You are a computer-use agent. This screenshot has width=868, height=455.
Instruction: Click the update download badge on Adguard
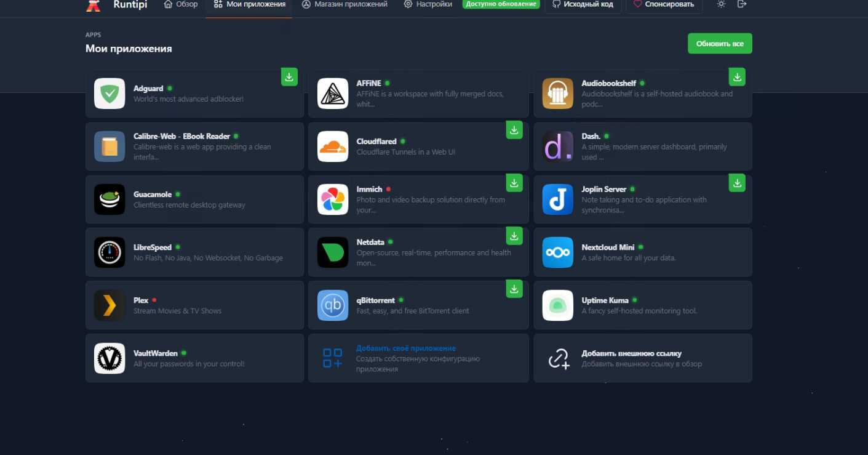(289, 77)
